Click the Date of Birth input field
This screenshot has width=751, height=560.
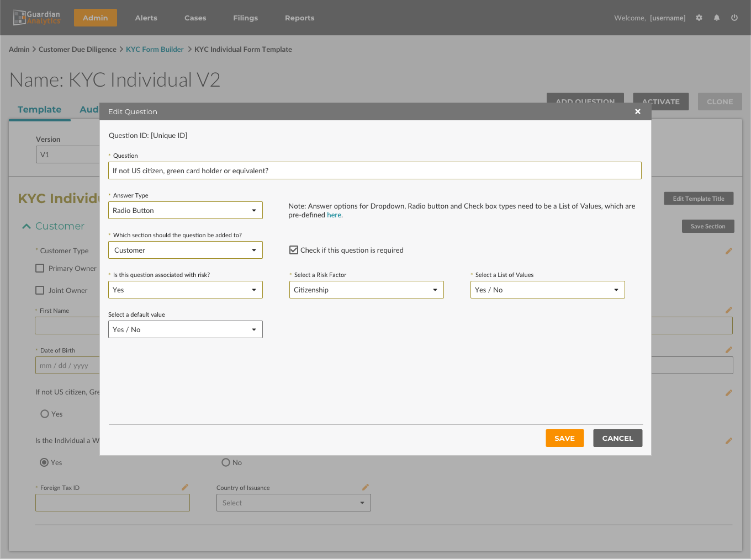[67, 365]
